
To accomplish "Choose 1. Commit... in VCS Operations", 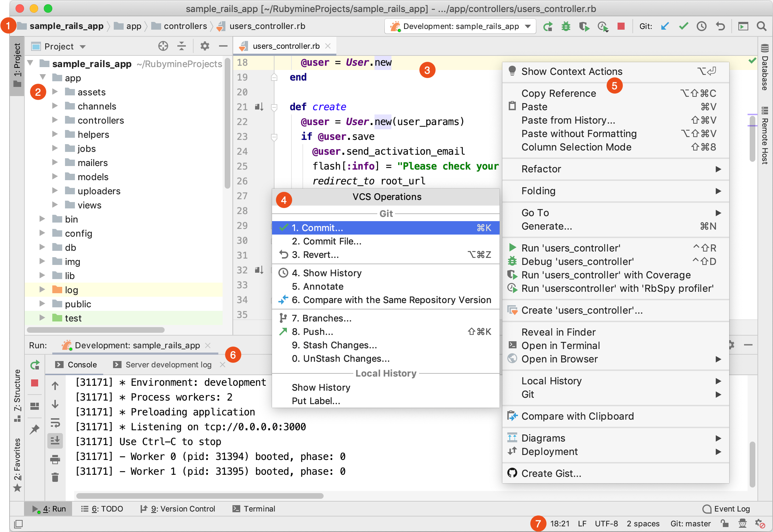I will point(386,228).
